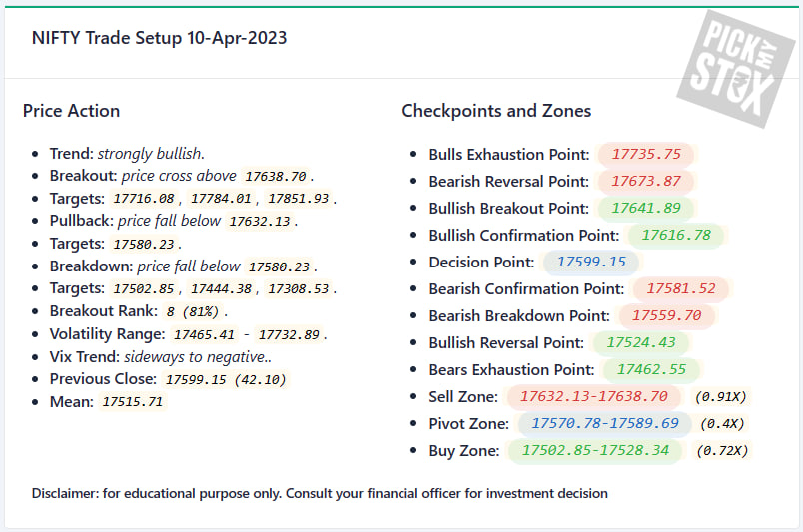Click Vix Trend sideways to negative text
The height and width of the screenshot is (532, 803).
(x=198, y=357)
